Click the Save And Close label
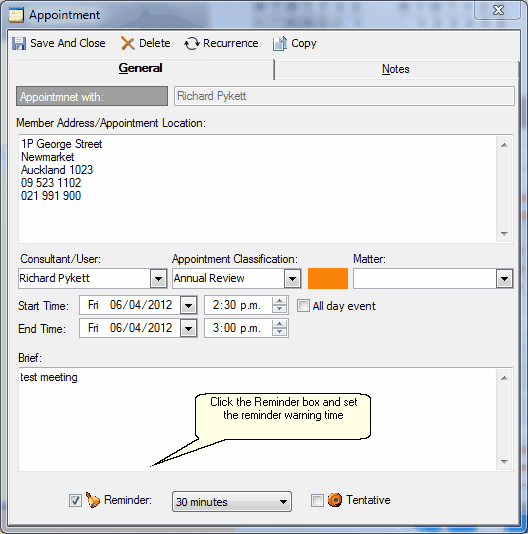This screenshot has width=528, height=534. (68, 43)
